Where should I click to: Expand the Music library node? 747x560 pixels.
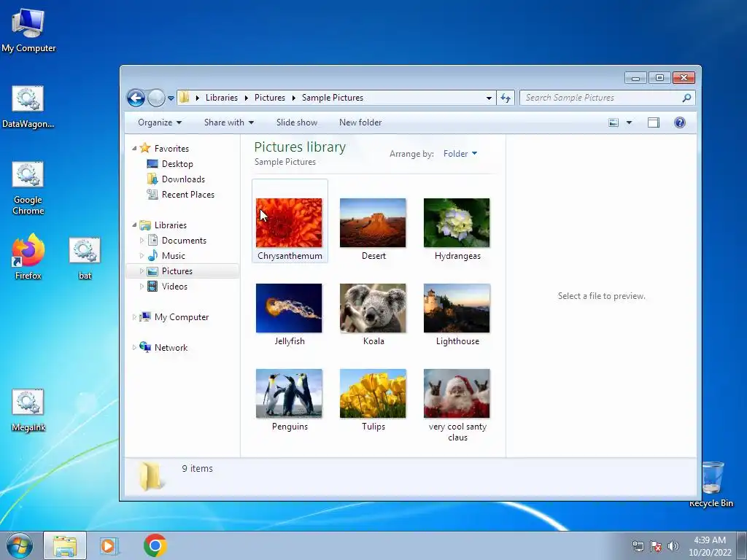pyautogui.click(x=142, y=256)
